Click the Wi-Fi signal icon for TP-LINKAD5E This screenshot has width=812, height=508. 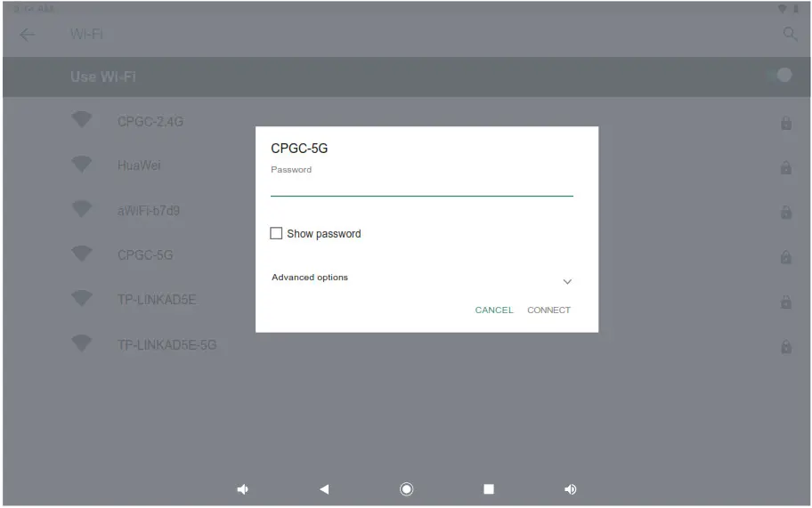tap(81, 299)
